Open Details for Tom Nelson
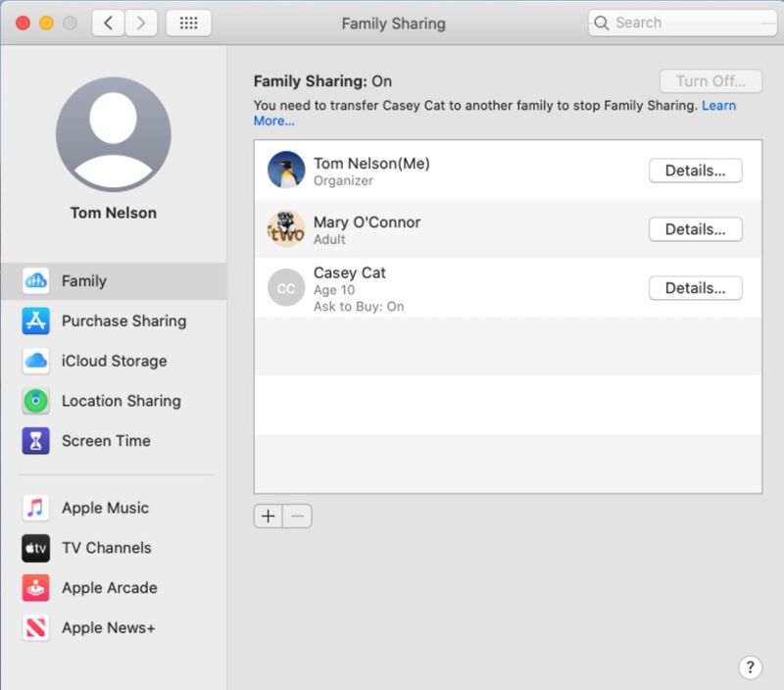Image resolution: width=784 pixels, height=690 pixels. click(696, 171)
